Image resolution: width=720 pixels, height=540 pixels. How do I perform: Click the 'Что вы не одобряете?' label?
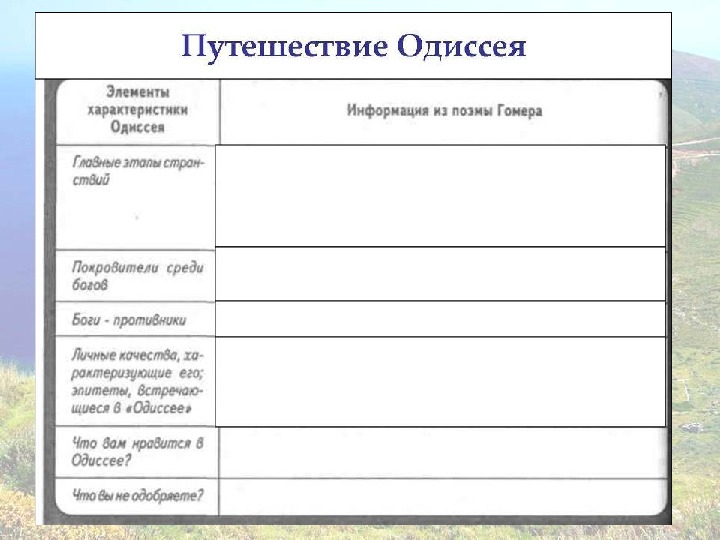click(x=137, y=495)
